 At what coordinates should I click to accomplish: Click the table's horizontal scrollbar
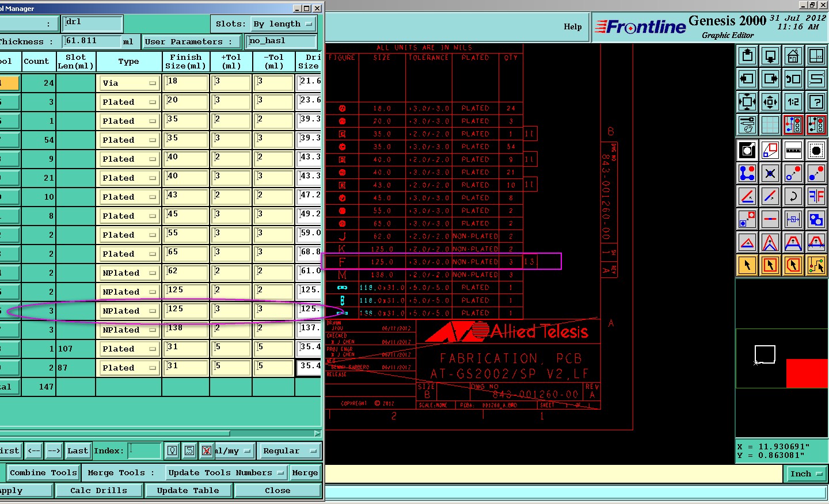115,433
